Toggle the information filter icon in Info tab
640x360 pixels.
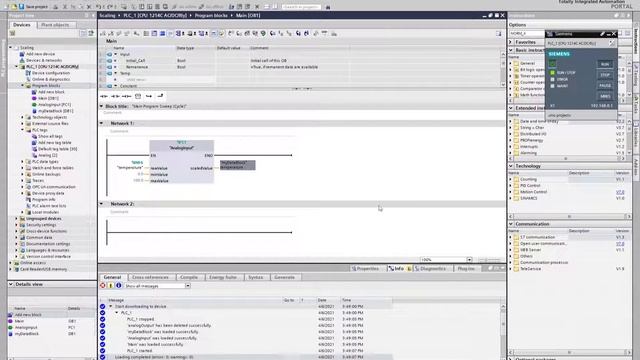pos(118,286)
